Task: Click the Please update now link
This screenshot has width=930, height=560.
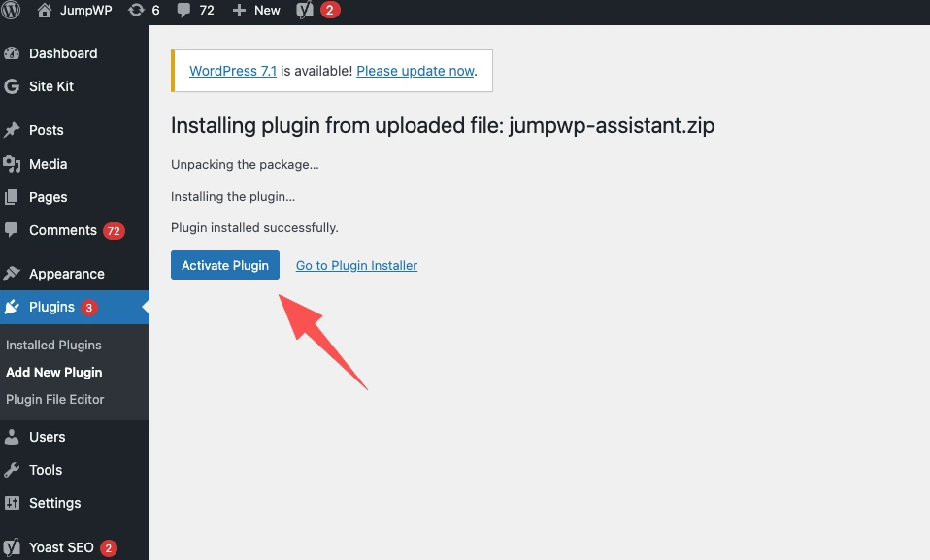Action: (x=415, y=71)
